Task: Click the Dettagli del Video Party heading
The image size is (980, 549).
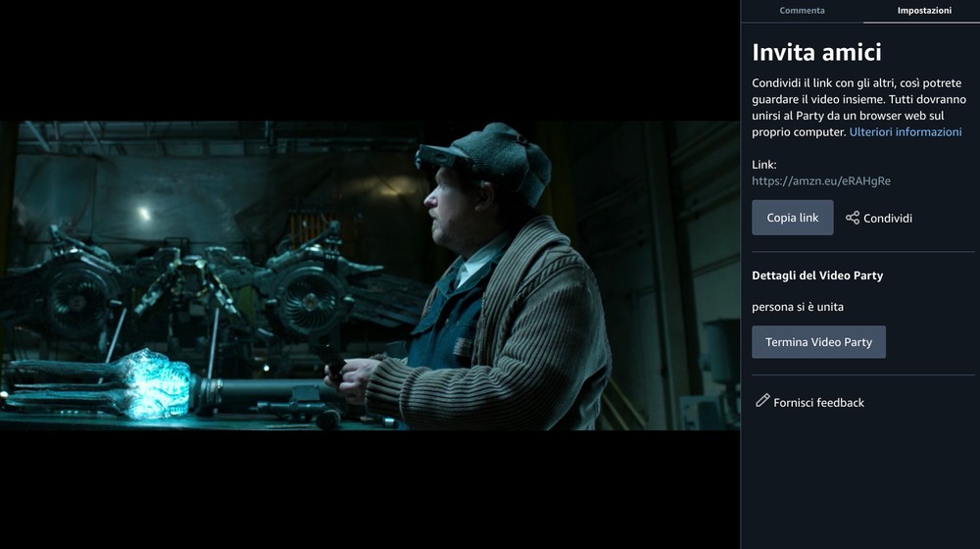Action: point(817,275)
